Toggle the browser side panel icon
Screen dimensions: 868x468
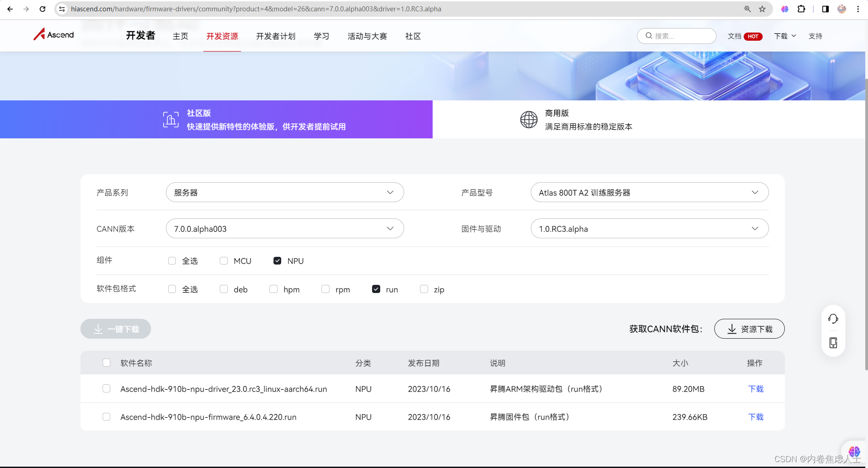826,9
